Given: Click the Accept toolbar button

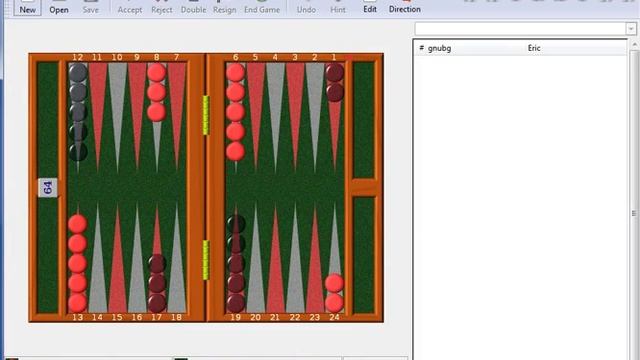Looking at the screenshot, I should 130,8.
